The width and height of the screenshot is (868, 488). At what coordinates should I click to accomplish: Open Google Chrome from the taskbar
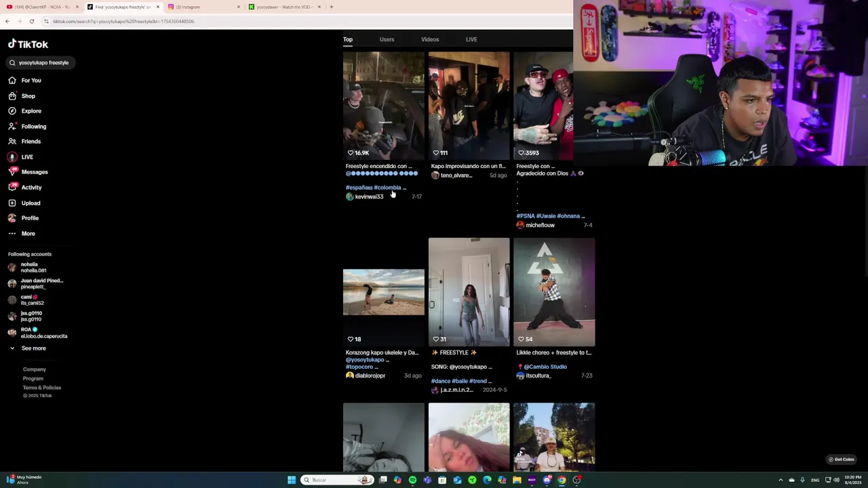(x=561, y=480)
